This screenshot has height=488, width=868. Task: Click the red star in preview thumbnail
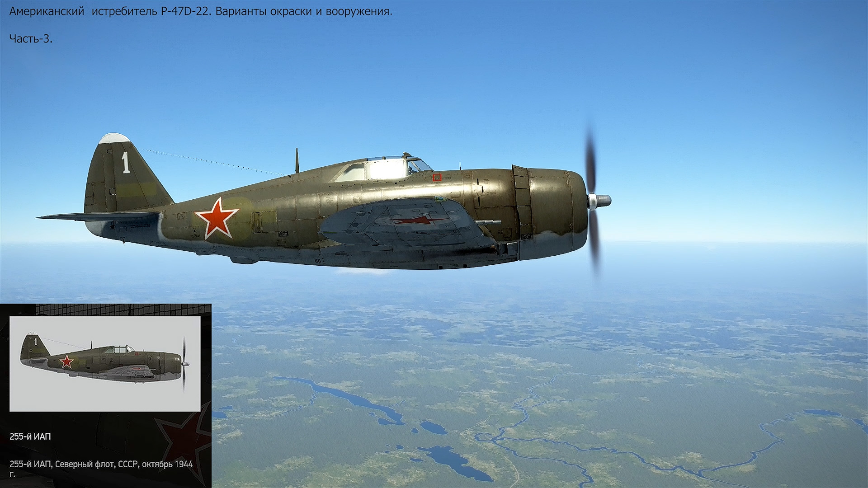tap(66, 361)
